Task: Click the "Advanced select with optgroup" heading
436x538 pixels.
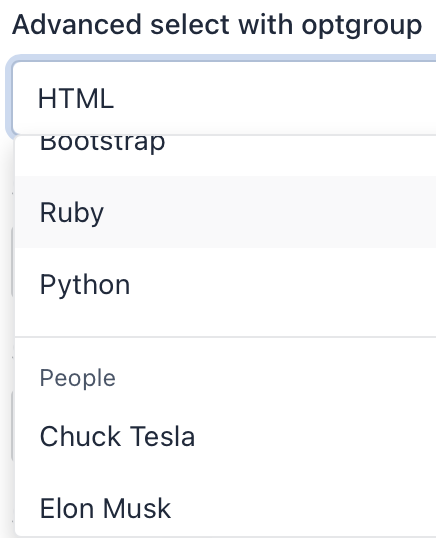Action: 217,25
